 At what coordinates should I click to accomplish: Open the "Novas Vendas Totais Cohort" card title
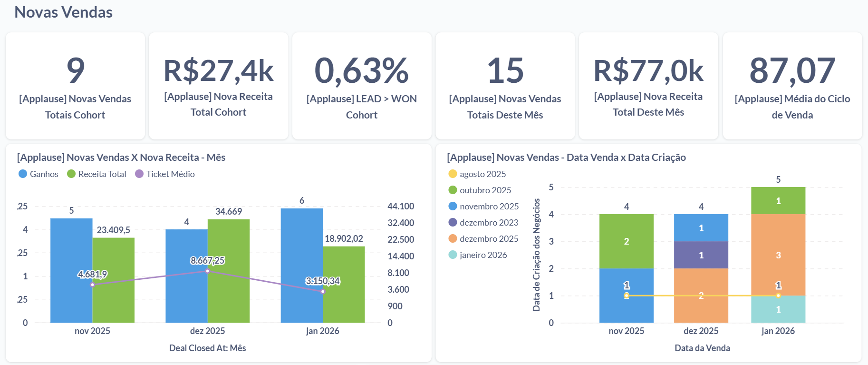(75, 107)
